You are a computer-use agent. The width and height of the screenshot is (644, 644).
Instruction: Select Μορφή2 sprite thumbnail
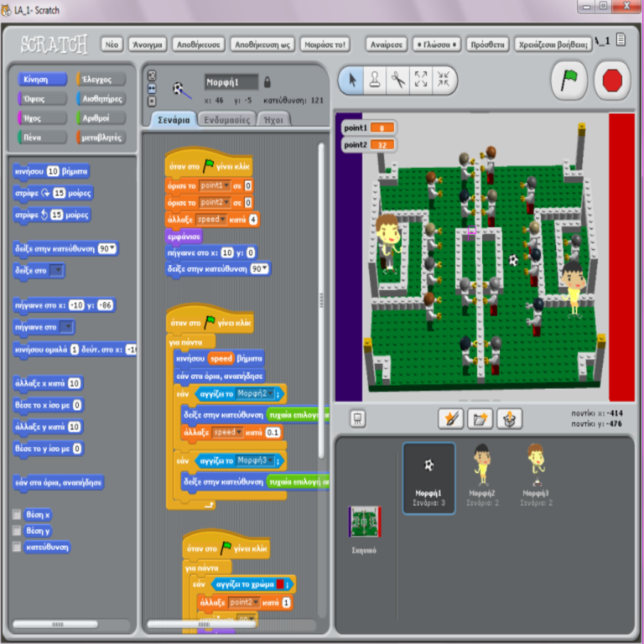[482, 475]
